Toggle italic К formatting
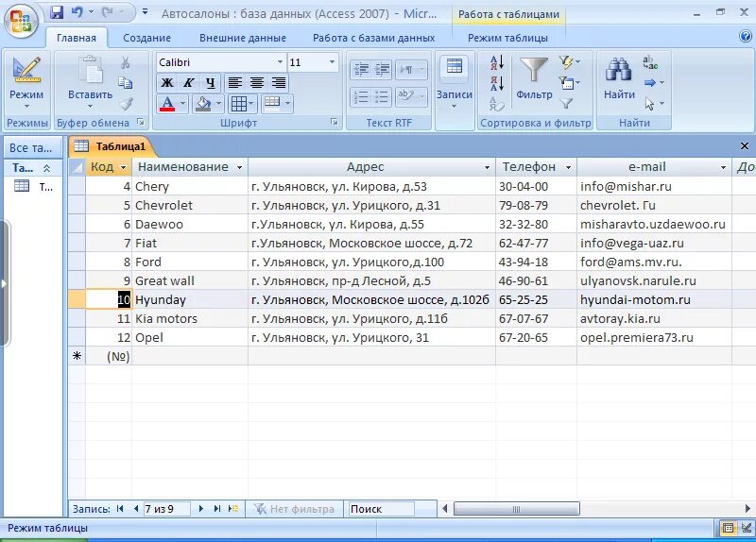This screenshot has width=756, height=542. 188,83
